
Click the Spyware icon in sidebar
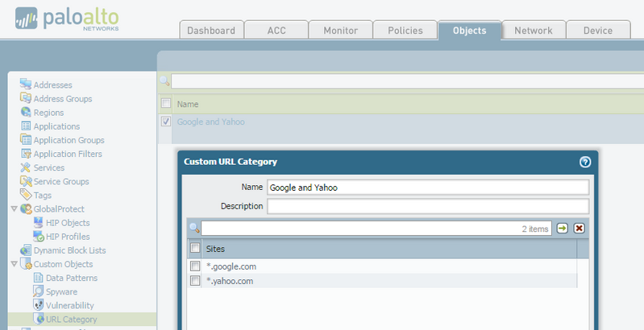pyautogui.click(x=39, y=291)
